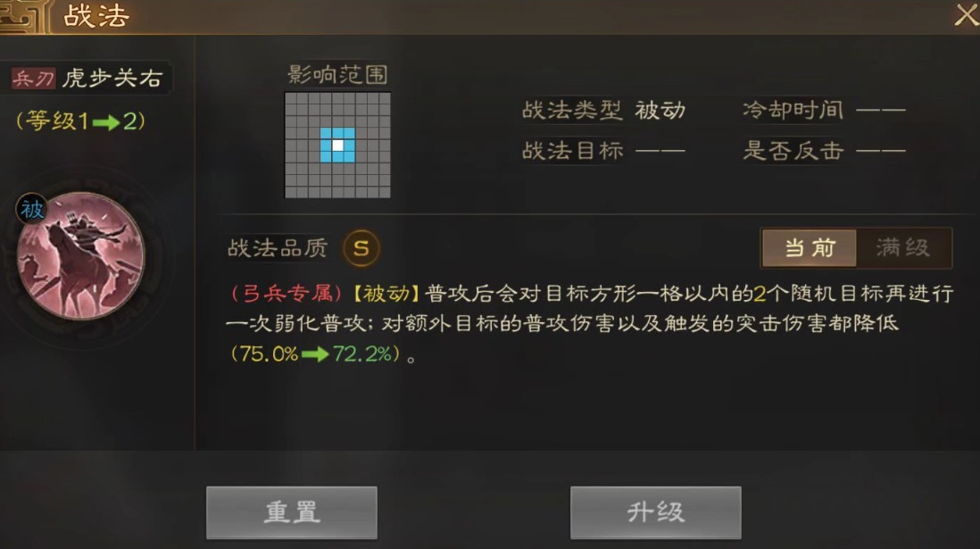Click the 是否反击 counterattack field
The width and height of the screenshot is (980, 549).
pyautogui.click(x=824, y=151)
